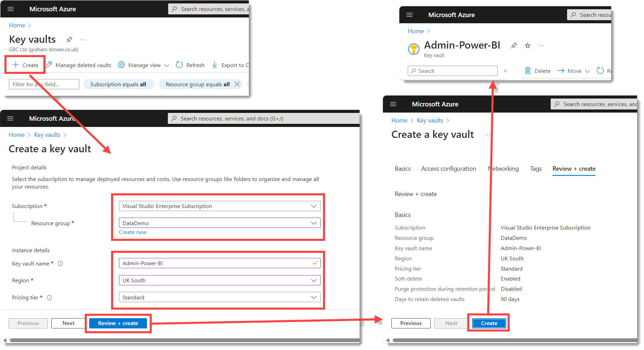This screenshot has height=350, width=644.
Task: Open the Move options for Admin-Power-BI
Action: pyautogui.click(x=574, y=71)
